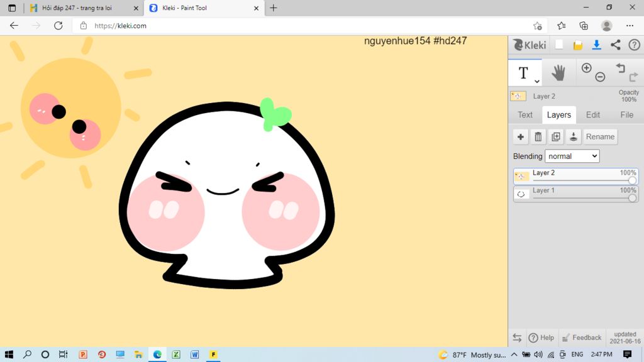Redo the last undone action
The image size is (644, 362).
(x=634, y=76)
